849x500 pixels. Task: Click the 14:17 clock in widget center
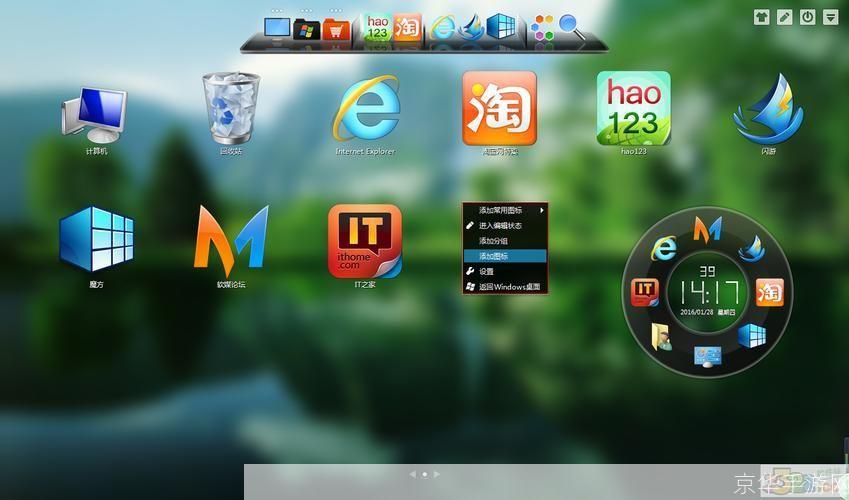[x=709, y=292]
